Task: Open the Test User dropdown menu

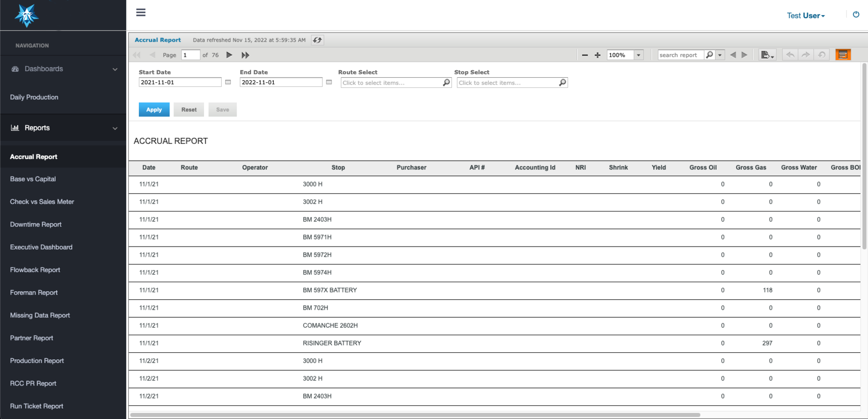Action: coord(806,16)
